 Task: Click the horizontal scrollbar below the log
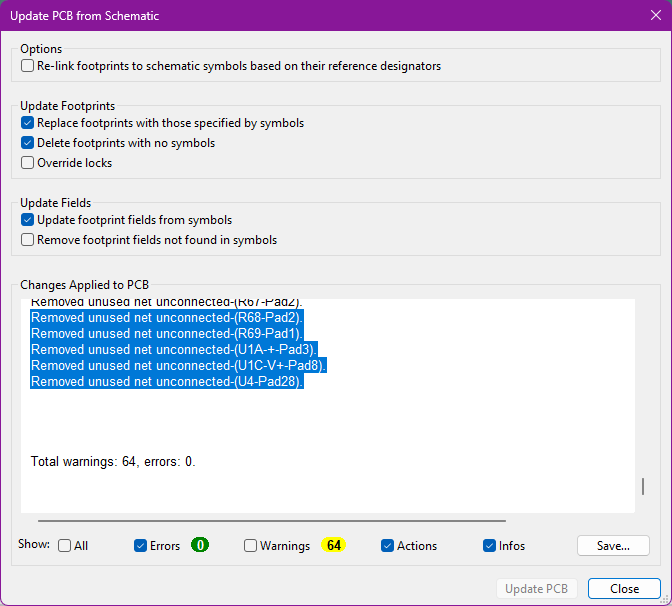point(272,521)
